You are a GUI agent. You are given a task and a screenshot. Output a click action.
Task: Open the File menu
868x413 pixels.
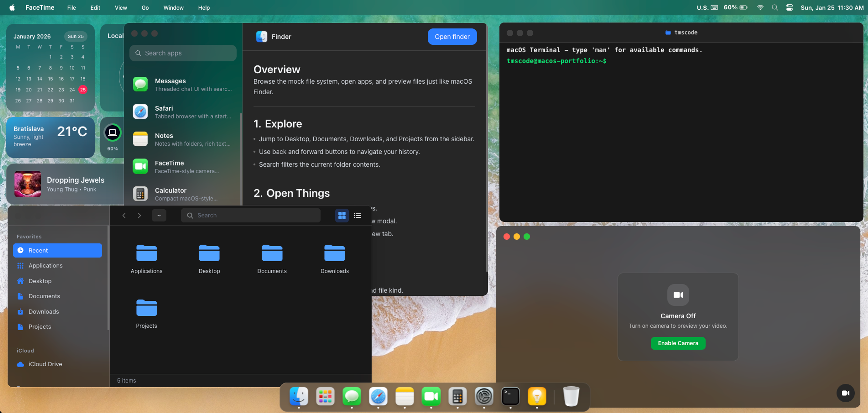[x=71, y=8]
